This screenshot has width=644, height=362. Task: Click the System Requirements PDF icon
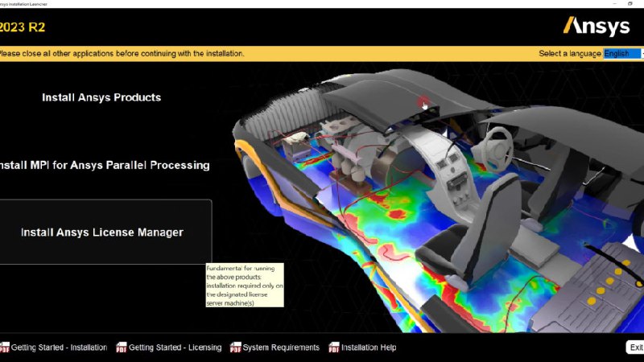[x=235, y=348]
